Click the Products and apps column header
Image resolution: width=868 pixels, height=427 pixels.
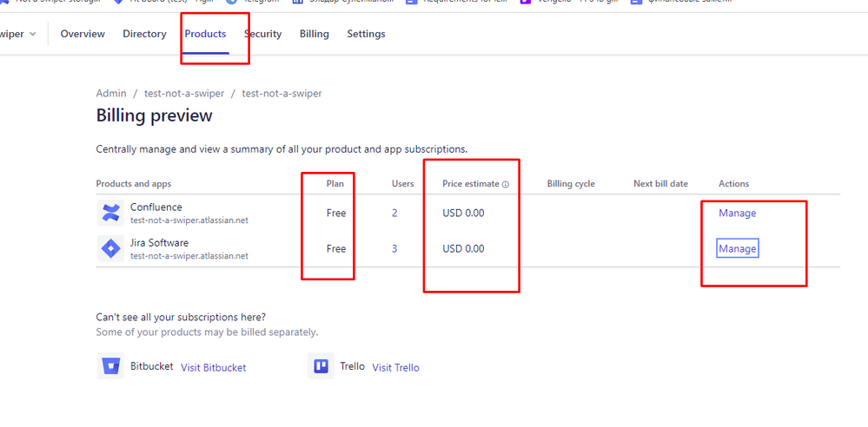pyautogui.click(x=134, y=184)
